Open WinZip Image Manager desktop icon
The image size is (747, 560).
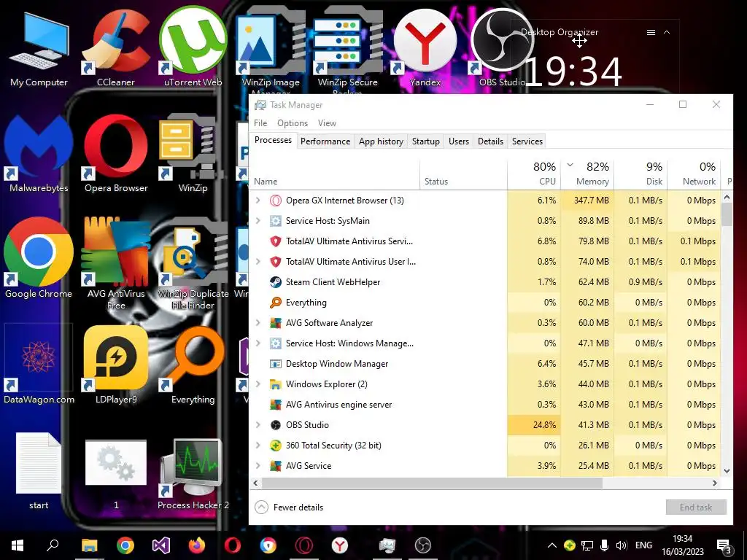click(271, 47)
